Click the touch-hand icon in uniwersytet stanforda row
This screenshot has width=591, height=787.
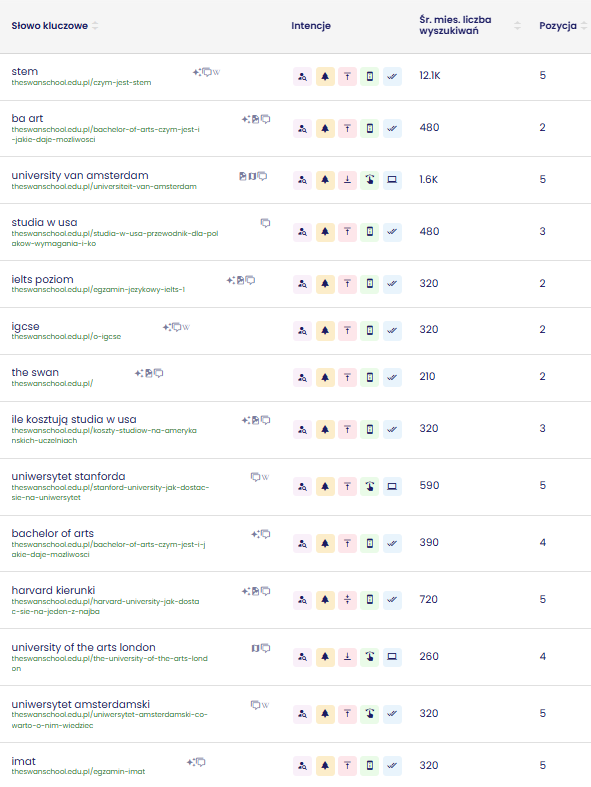tap(370, 486)
